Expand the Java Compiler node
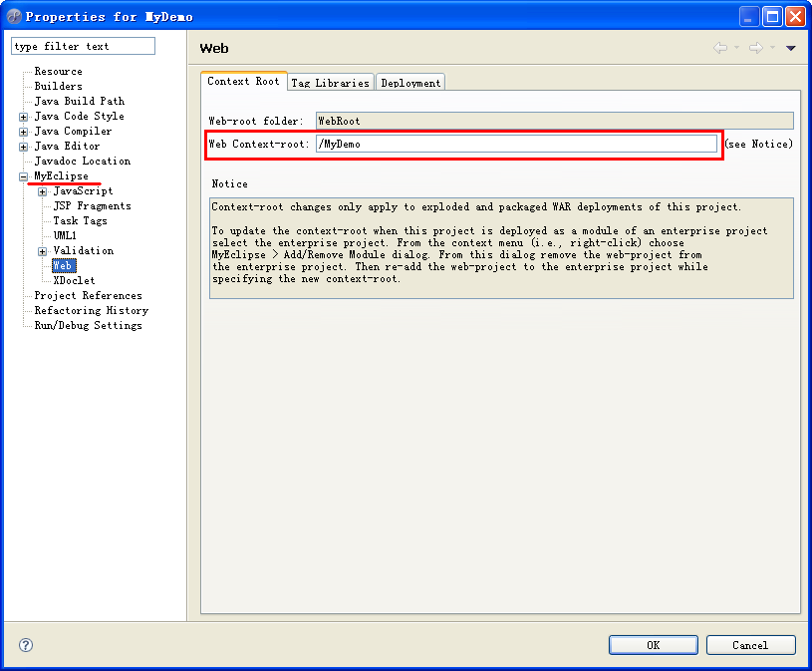Image resolution: width=812 pixels, height=671 pixels. (23, 133)
